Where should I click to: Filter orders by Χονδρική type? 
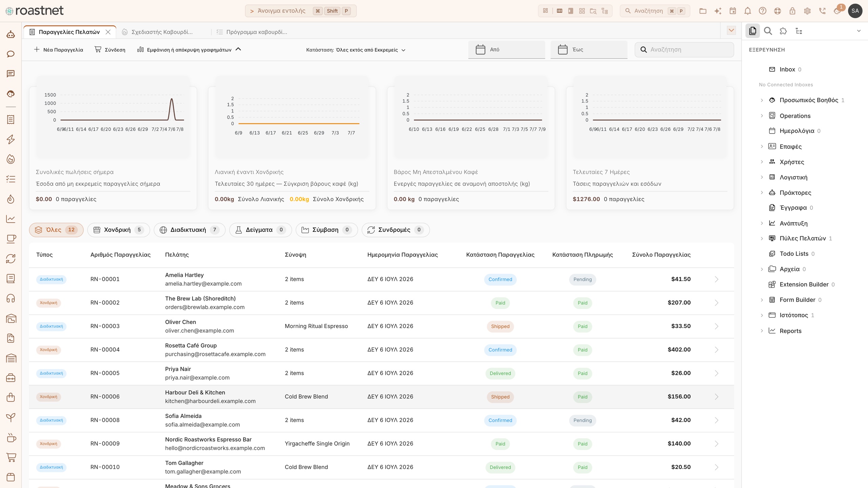point(118,230)
